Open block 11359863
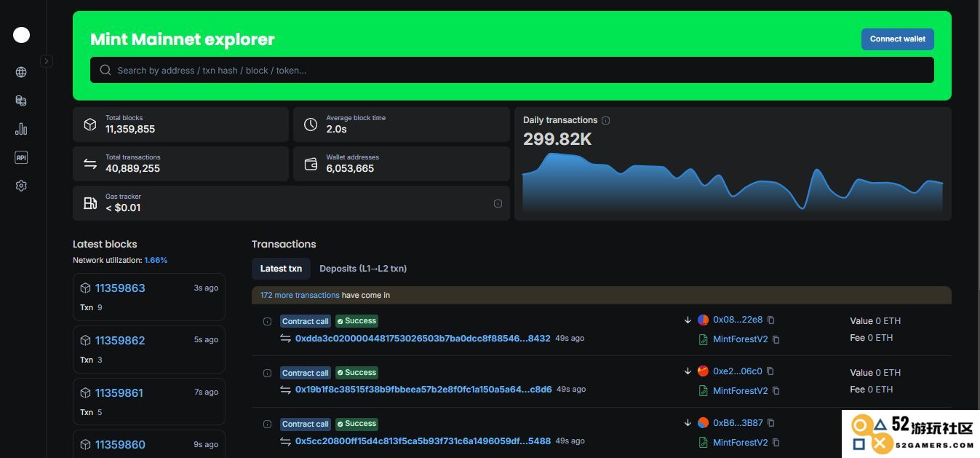 [x=120, y=288]
